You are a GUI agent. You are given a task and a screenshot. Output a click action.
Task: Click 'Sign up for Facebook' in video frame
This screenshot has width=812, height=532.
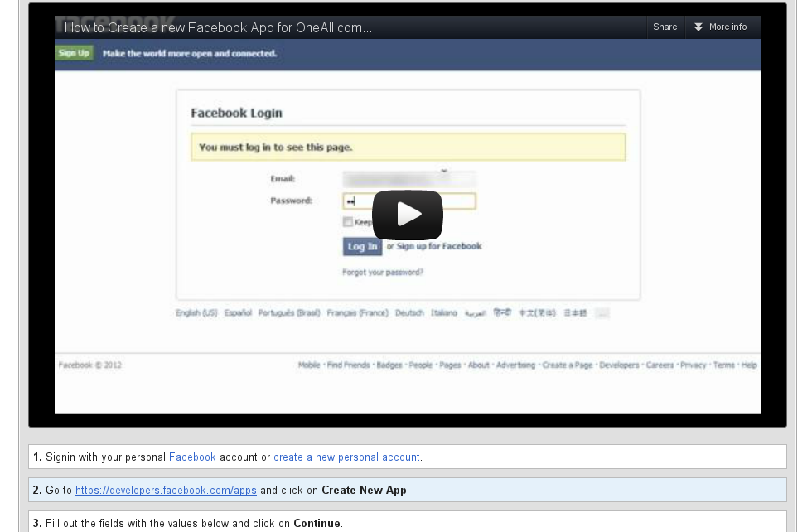[x=439, y=246]
